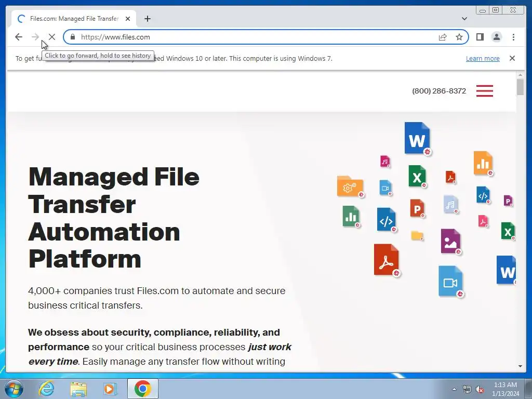Click the scrollbar up arrow

[x=520, y=75]
